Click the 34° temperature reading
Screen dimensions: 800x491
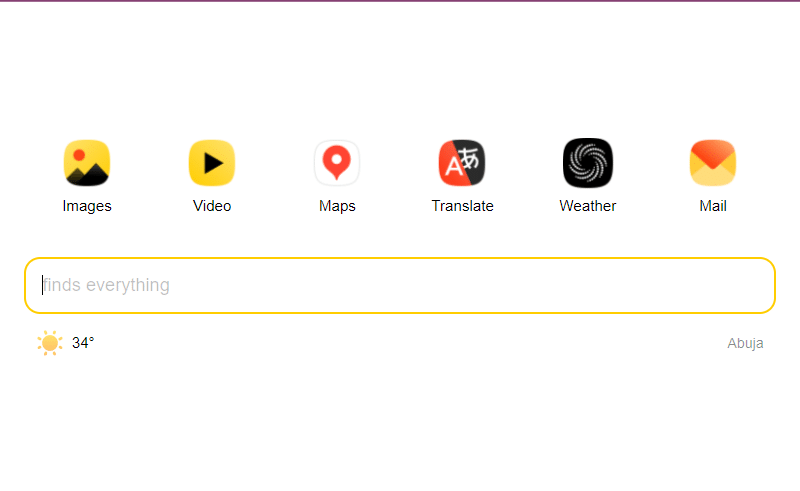83,342
